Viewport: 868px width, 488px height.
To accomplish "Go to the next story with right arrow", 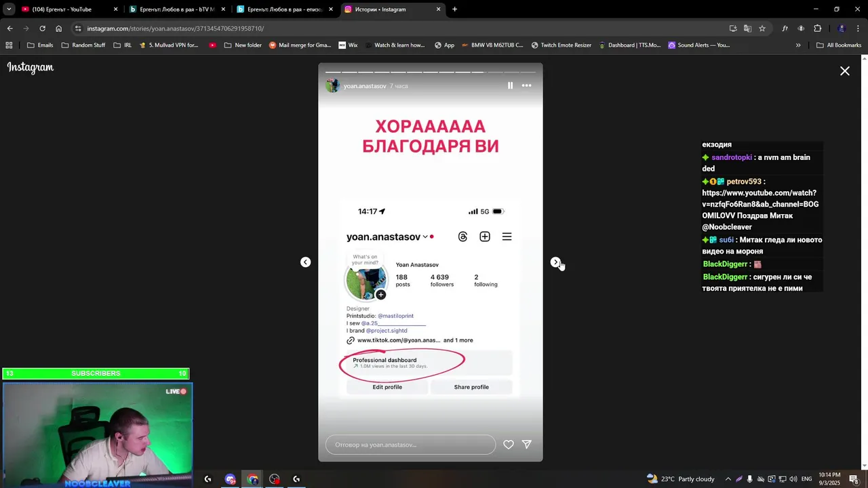I will click(555, 262).
